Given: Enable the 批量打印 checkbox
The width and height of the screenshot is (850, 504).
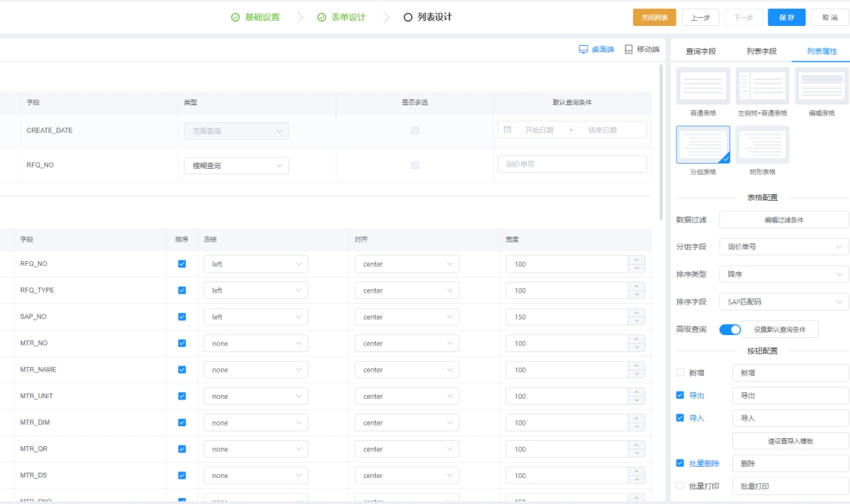Looking at the screenshot, I should [x=680, y=486].
